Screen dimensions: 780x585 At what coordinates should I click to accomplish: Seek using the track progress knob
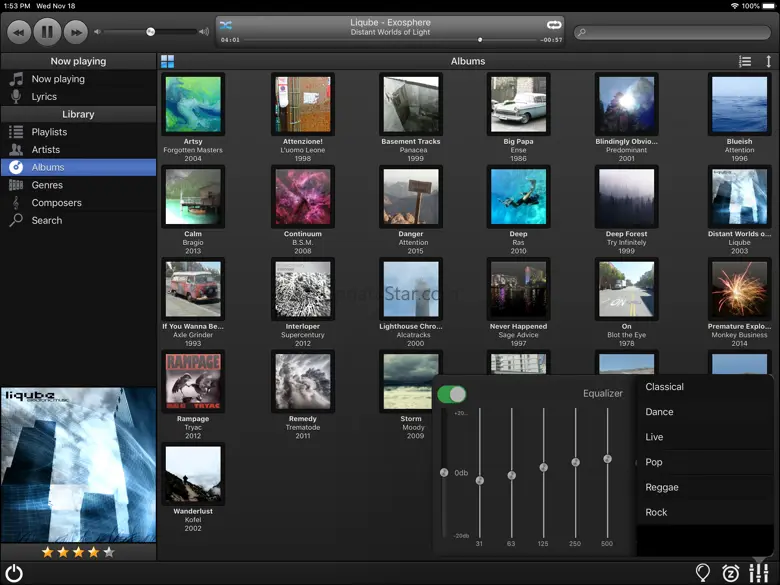click(x=480, y=40)
